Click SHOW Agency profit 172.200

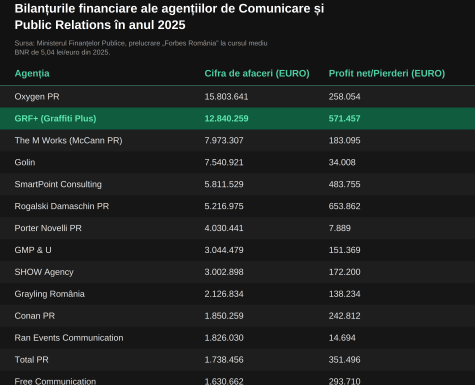[x=344, y=272]
